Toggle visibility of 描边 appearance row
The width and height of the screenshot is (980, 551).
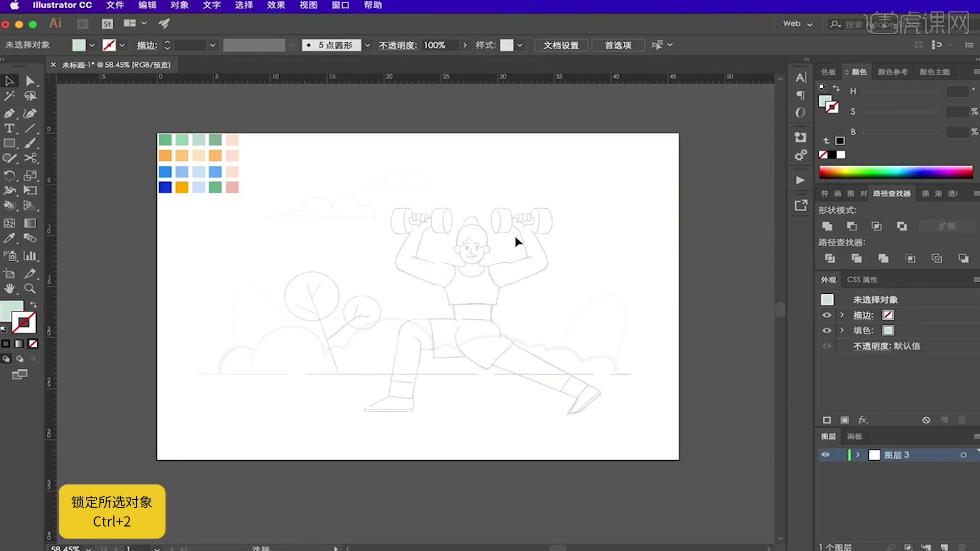pyautogui.click(x=827, y=315)
